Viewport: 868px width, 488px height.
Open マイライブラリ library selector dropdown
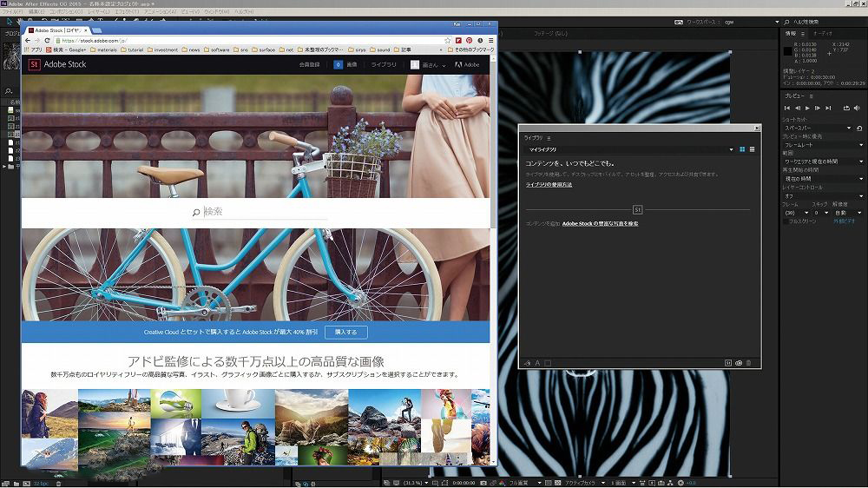(x=630, y=149)
